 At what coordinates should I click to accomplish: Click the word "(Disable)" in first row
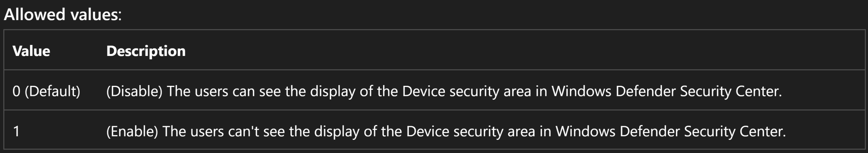(134, 91)
